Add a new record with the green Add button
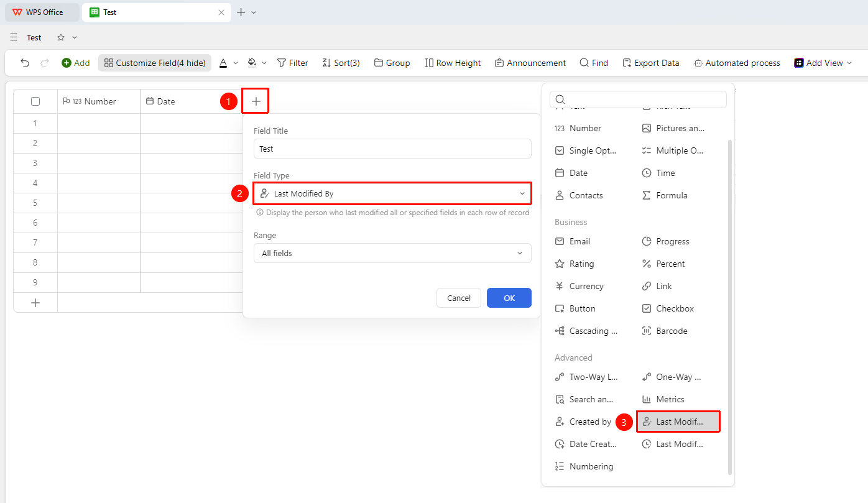Screen dimensions: 868x503 [x=75, y=63]
